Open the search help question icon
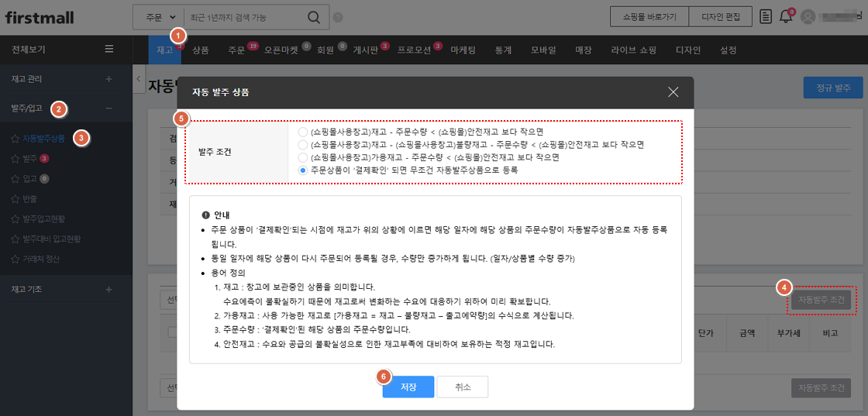The image size is (868, 416). pos(338,18)
